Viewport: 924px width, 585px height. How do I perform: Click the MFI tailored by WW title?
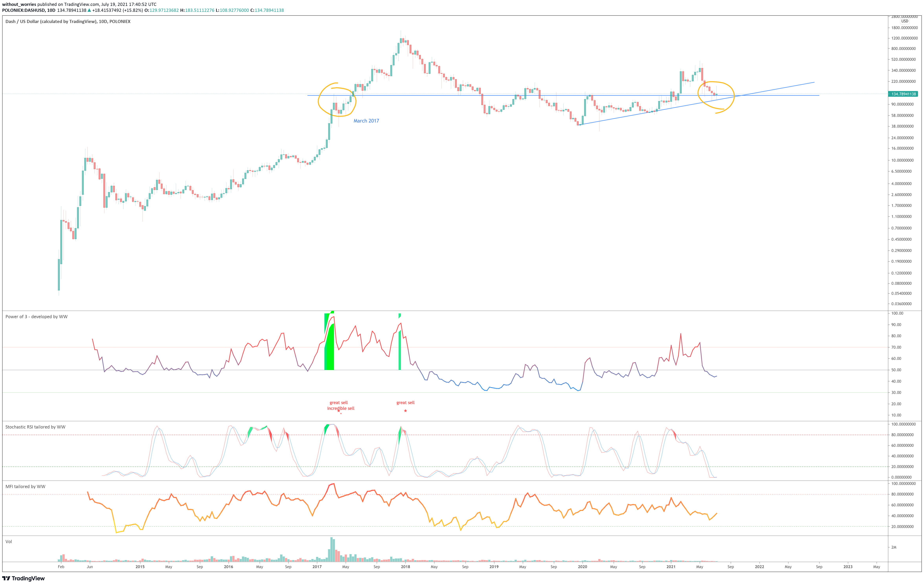(25, 486)
